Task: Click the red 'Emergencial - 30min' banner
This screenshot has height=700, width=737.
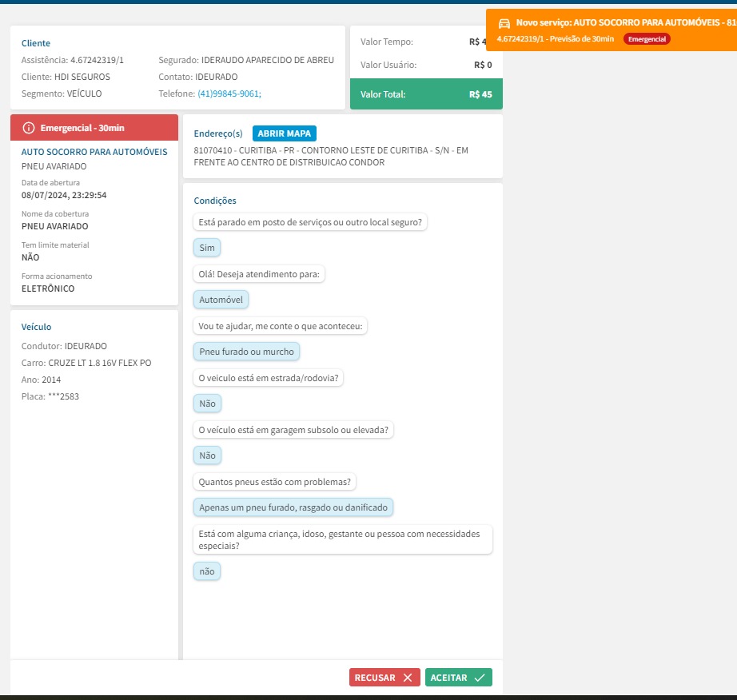Action: click(x=94, y=128)
